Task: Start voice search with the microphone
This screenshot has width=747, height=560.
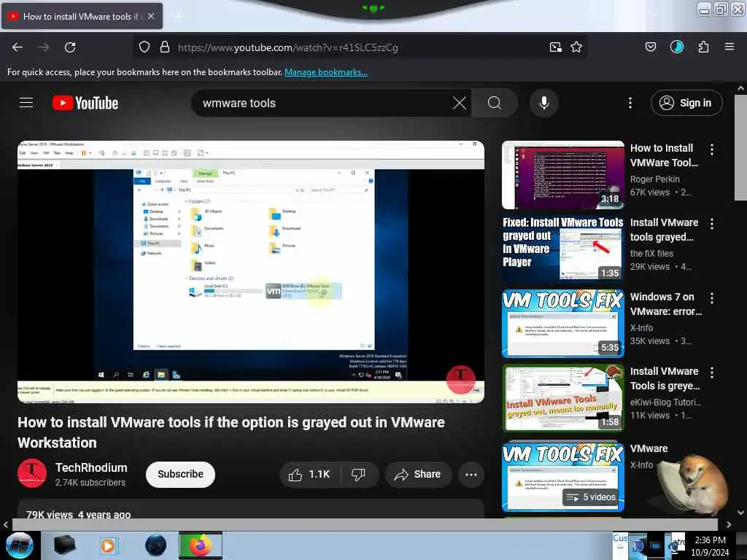Action: (544, 103)
